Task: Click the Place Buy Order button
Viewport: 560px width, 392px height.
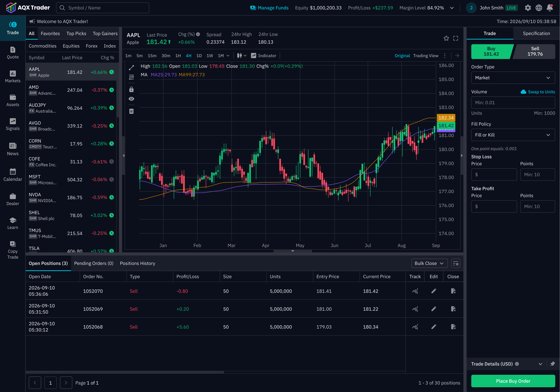Action: click(x=513, y=381)
